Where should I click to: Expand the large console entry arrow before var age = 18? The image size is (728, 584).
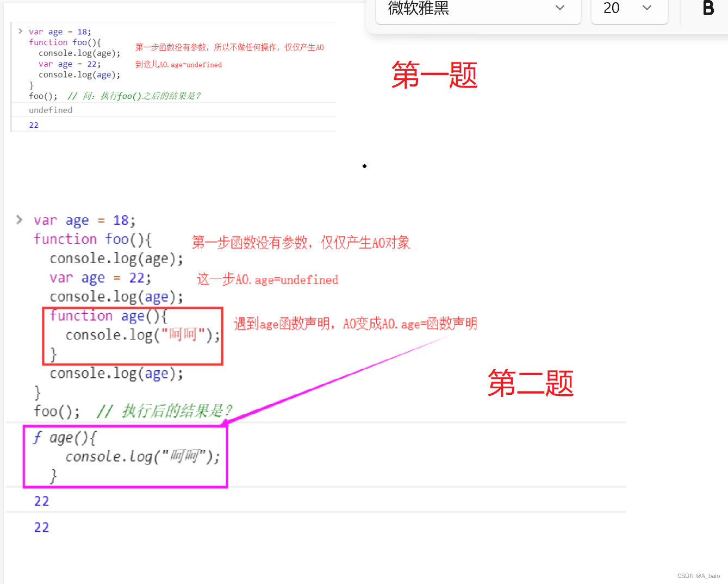pos(20,220)
